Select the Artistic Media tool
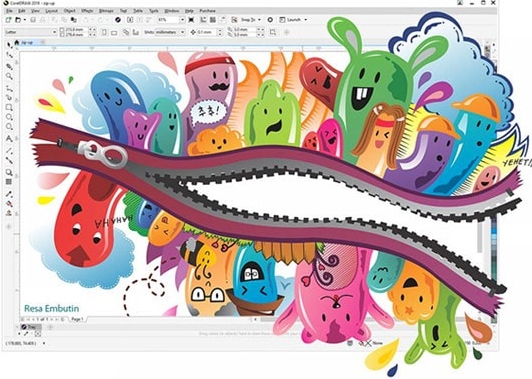 pyautogui.click(x=9, y=98)
